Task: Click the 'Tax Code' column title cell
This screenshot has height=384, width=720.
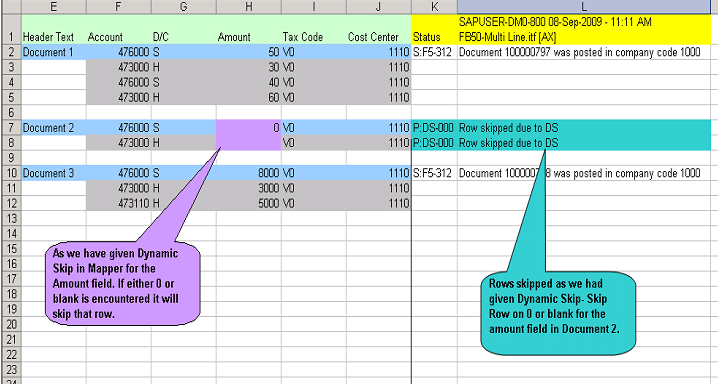Action: point(314,29)
